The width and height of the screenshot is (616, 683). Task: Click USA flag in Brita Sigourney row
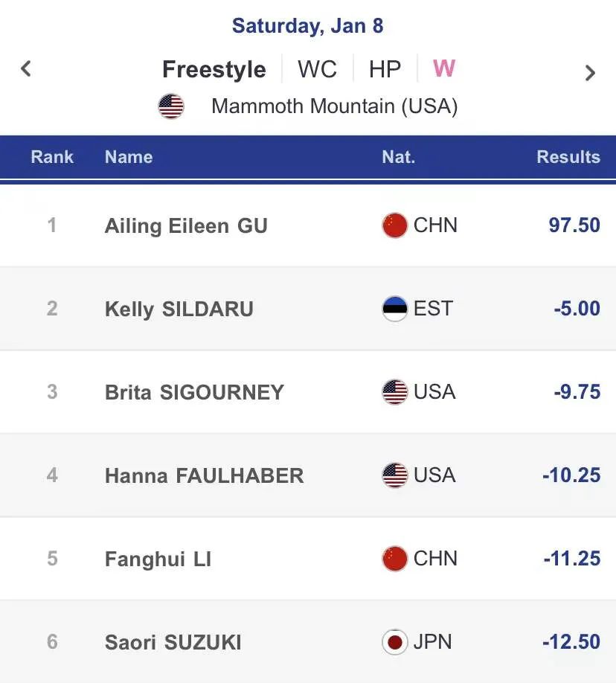pyautogui.click(x=394, y=392)
